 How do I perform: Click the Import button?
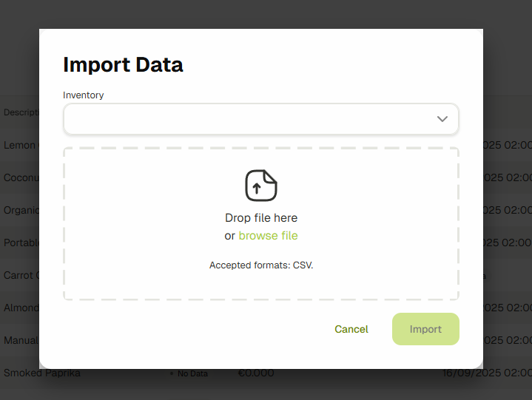pos(425,329)
